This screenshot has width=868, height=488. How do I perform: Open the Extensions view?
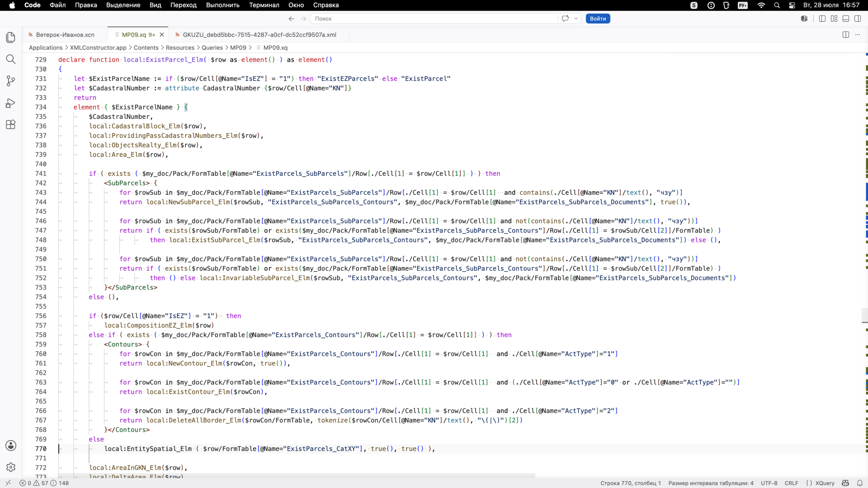[11, 124]
